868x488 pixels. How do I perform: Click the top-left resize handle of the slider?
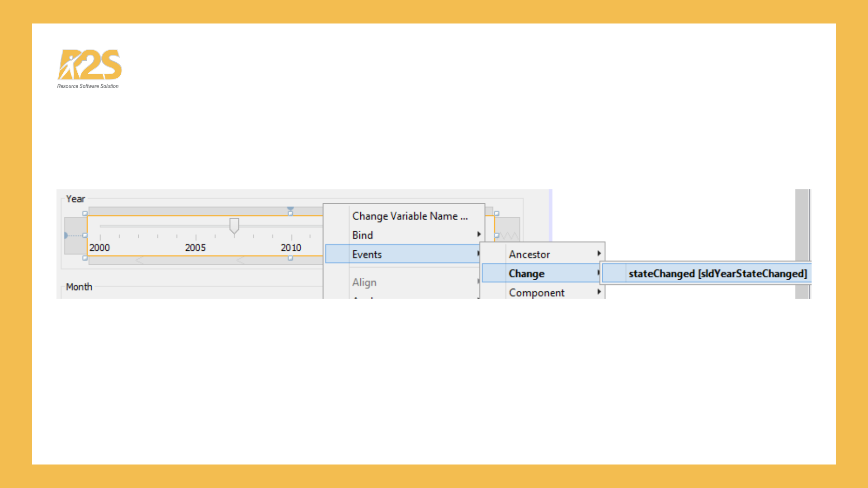(x=85, y=213)
